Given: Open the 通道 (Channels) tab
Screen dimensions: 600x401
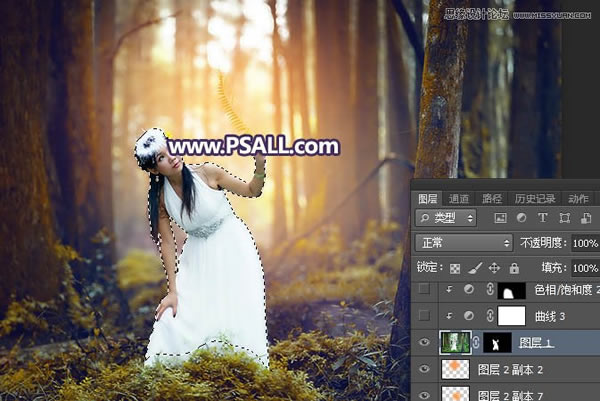Looking at the screenshot, I should [458, 199].
